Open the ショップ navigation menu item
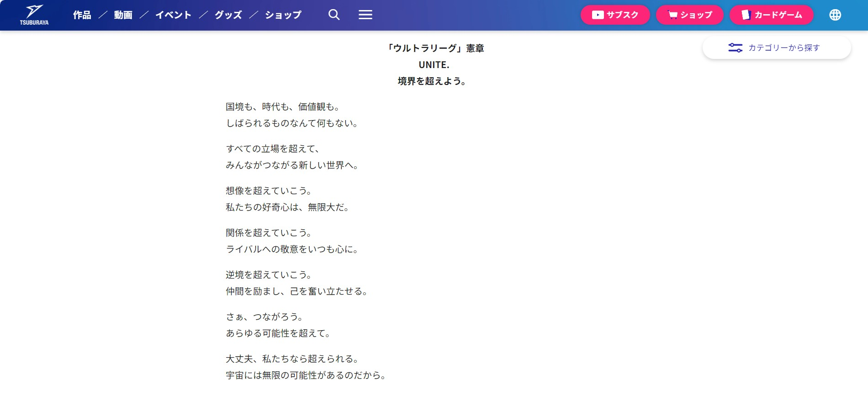 point(283,15)
